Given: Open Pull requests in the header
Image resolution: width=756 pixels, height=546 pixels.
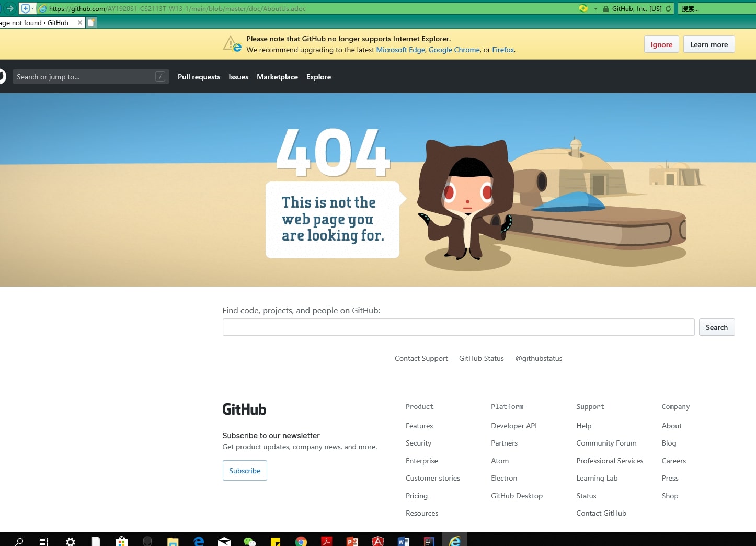Looking at the screenshot, I should pyautogui.click(x=199, y=77).
